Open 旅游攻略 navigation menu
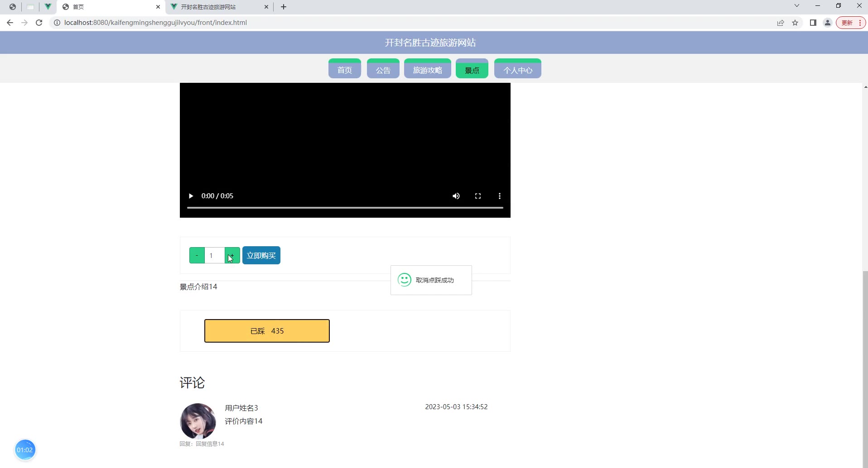This screenshot has height=468, width=868. click(x=428, y=68)
